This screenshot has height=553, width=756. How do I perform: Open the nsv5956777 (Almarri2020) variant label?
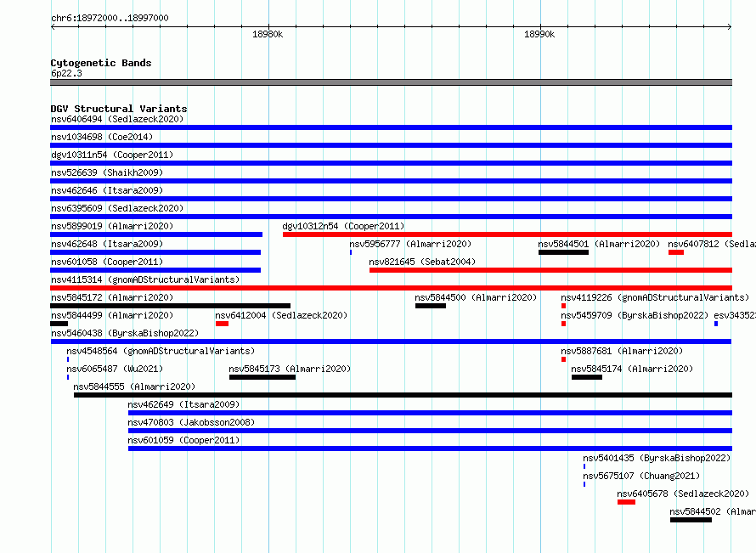tap(410, 244)
